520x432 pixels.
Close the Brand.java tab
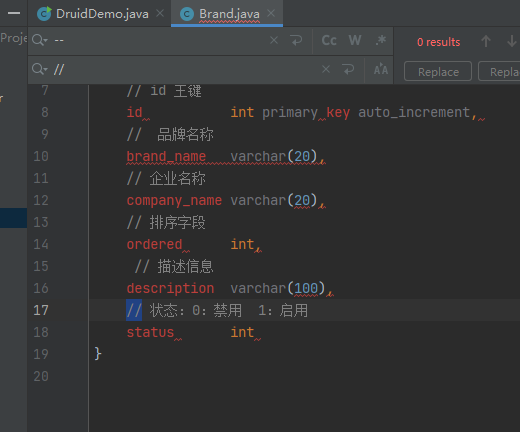coord(271,13)
